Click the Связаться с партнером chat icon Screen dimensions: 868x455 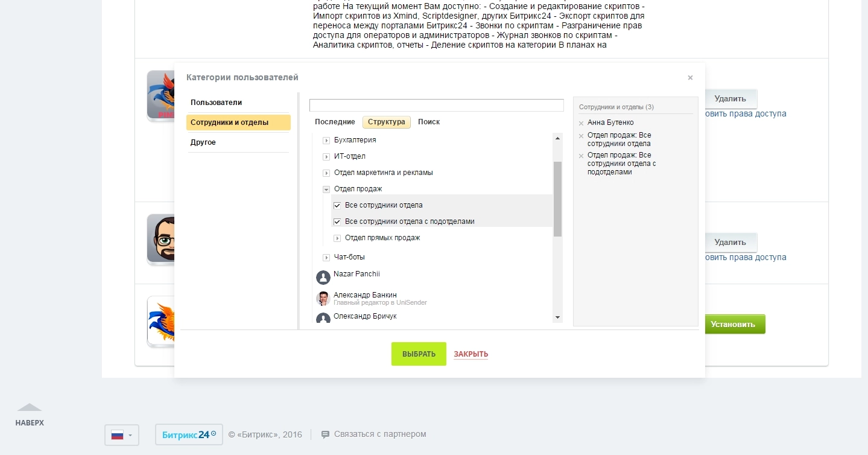click(325, 434)
